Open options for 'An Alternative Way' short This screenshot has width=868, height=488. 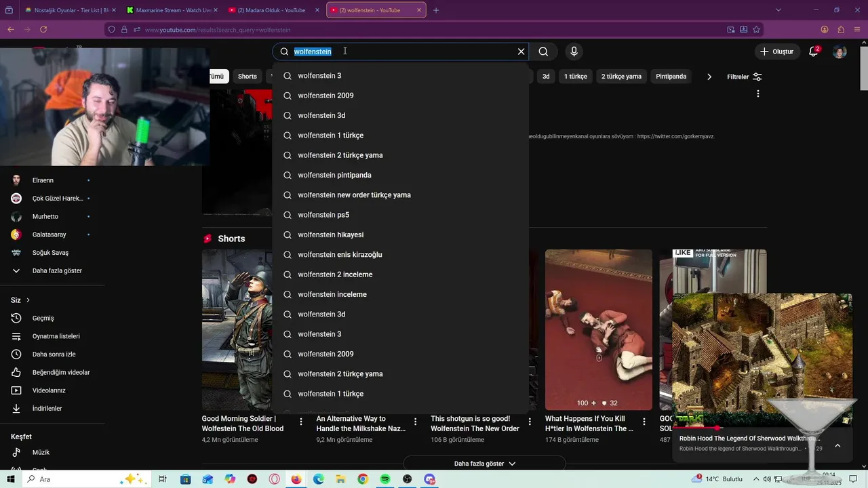pos(416,422)
